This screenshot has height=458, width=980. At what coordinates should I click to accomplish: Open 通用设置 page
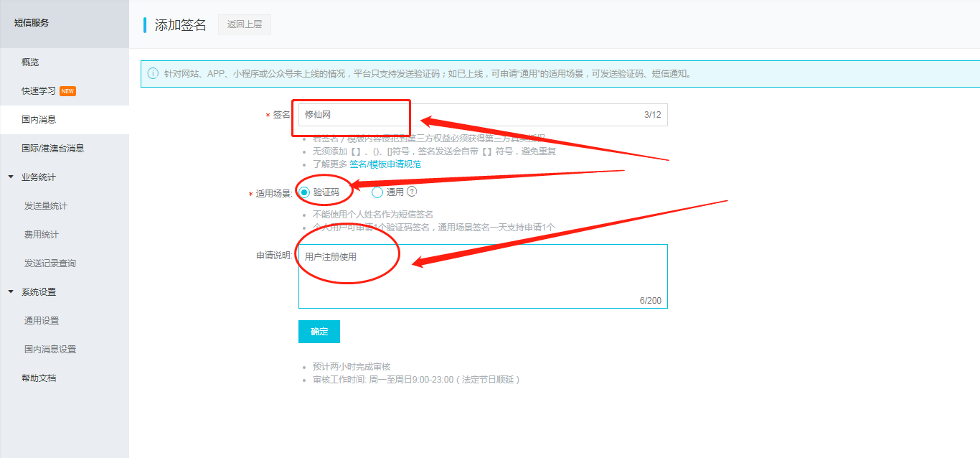(x=42, y=321)
